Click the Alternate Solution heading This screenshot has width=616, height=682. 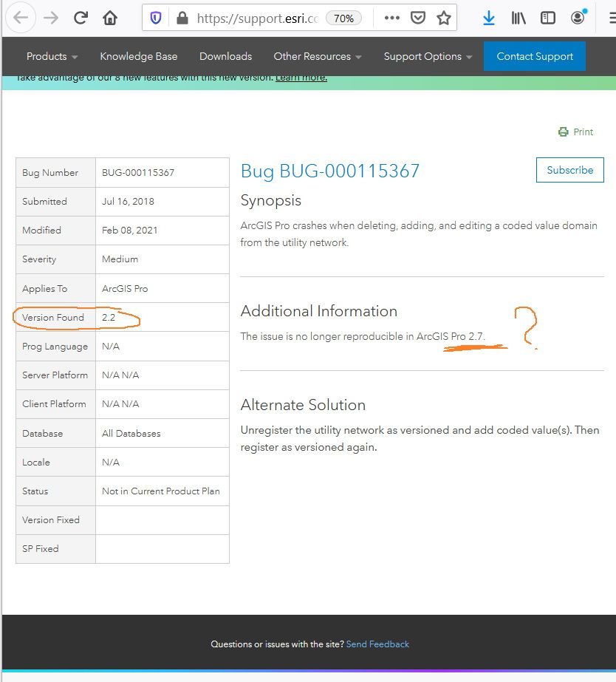click(x=303, y=405)
